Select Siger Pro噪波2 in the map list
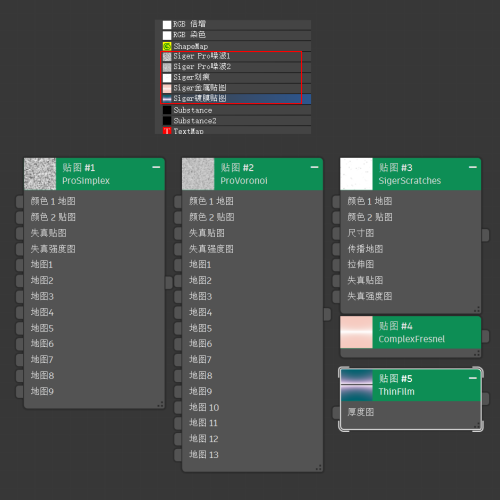 tap(233, 67)
